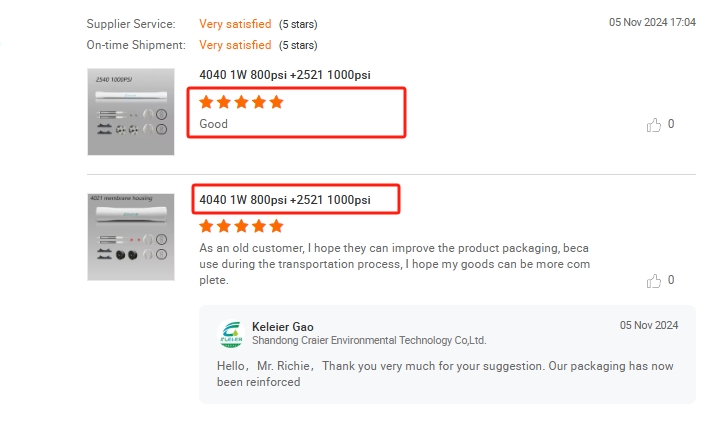
Task: Thumbs-up the product packaging review
Action: [655, 281]
